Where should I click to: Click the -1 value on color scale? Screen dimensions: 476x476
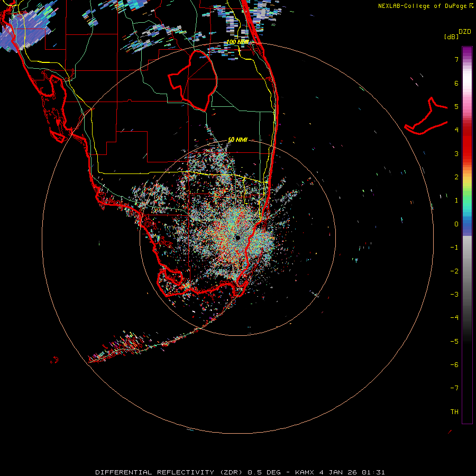coord(454,248)
